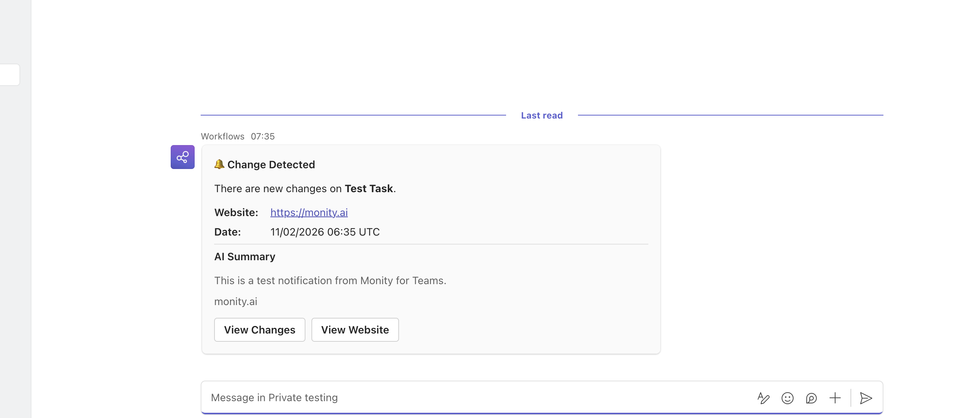980x418 pixels.
Task: Click the Workflows sender name
Action: coord(222,136)
